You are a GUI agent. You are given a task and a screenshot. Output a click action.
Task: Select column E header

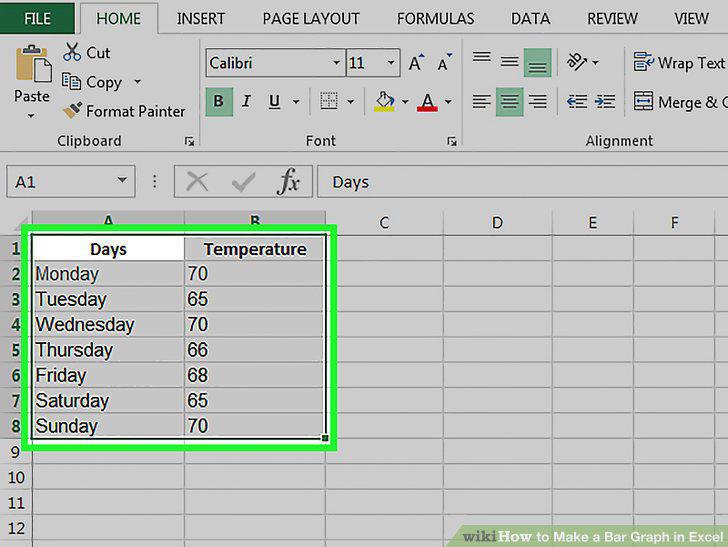click(x=592, y=223)
